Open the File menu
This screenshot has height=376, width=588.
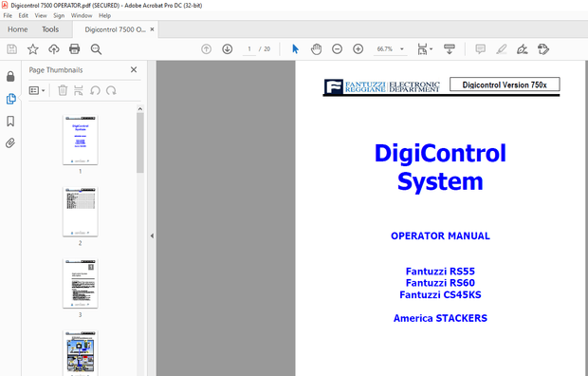(8, 15)
